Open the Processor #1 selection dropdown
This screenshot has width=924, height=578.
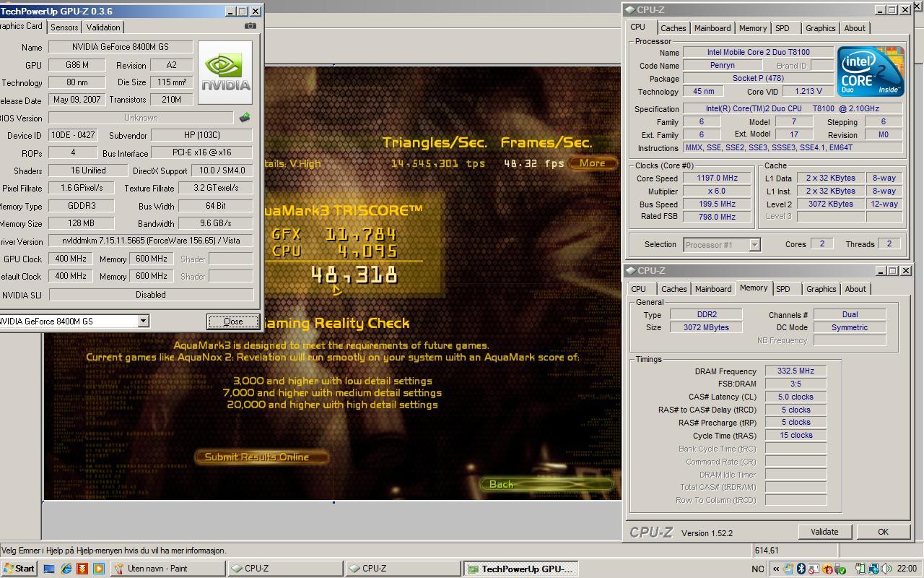point(754,245)
